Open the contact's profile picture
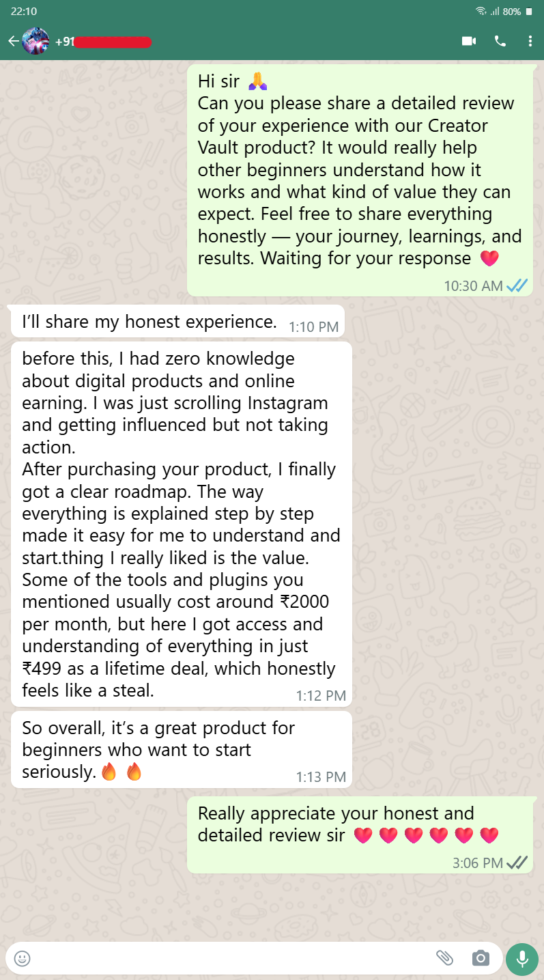 (35, 42)
